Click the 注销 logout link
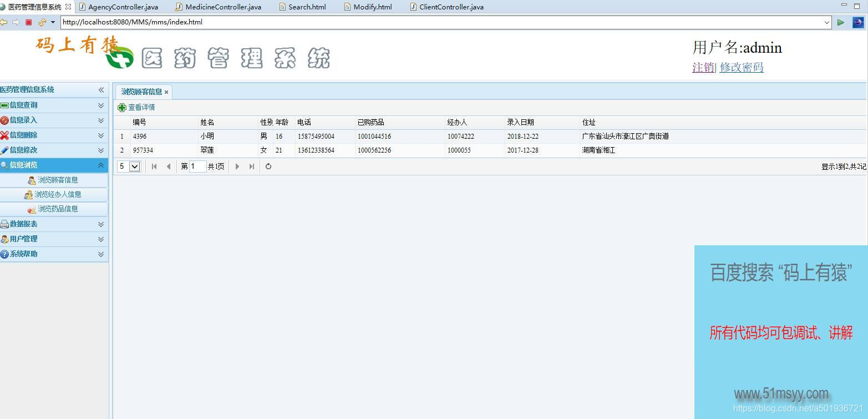Viewport: 868px width, 419px height. click(703, 67)
